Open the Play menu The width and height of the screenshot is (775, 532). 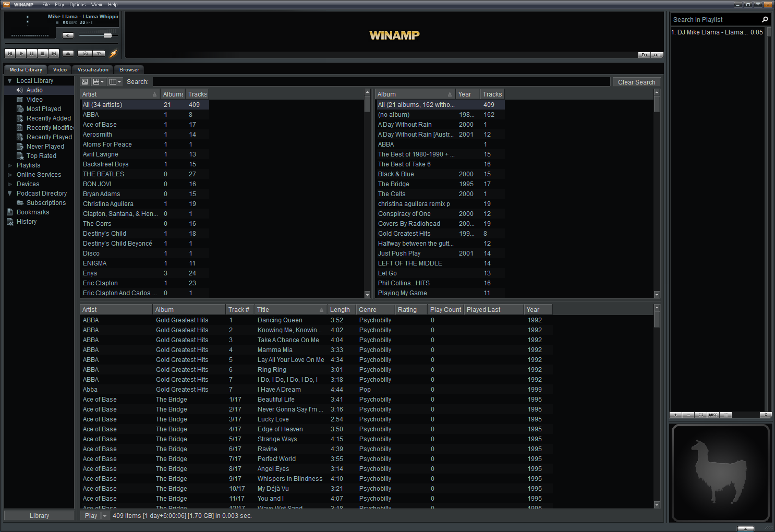click(59, 5)
